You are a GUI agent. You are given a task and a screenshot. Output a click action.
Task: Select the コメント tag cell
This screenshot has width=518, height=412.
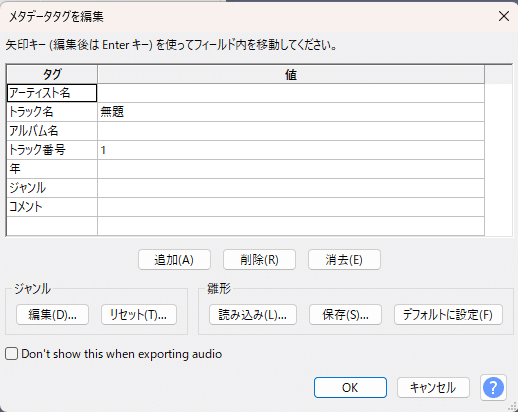coord(52,207)
